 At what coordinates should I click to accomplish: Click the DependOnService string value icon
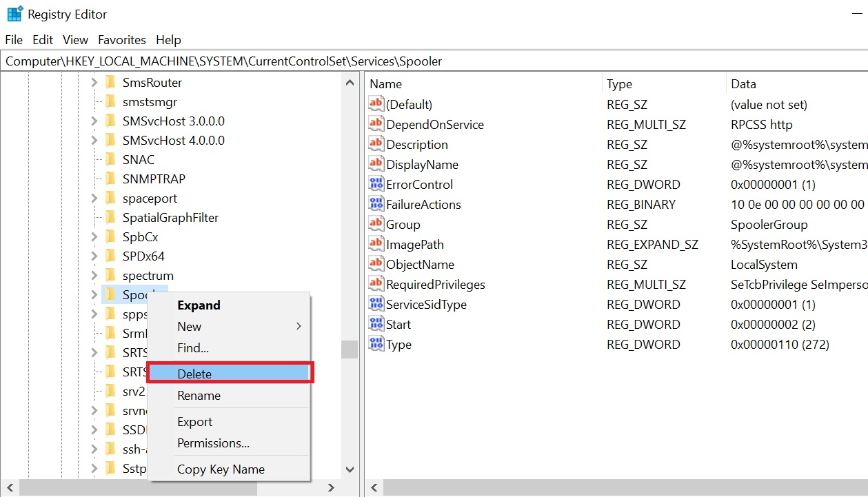[x=376, y=125]
